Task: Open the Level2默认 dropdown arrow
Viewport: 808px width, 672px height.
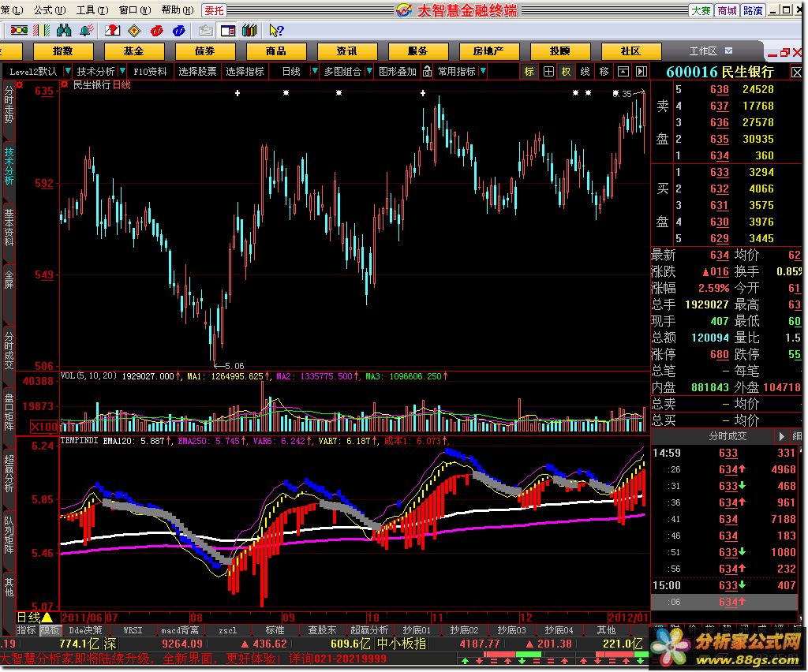Action: 68,71
